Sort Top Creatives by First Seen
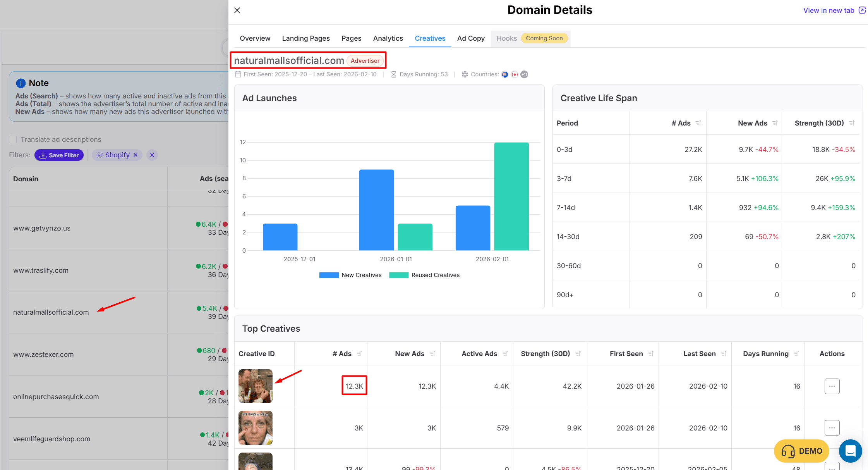Screen dimensions: 868x470 pyautogui.click(x=651, y=353)
